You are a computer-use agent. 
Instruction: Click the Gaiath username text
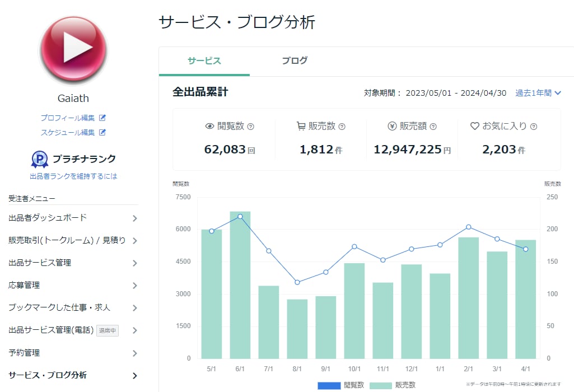click(x=73, y=99)
